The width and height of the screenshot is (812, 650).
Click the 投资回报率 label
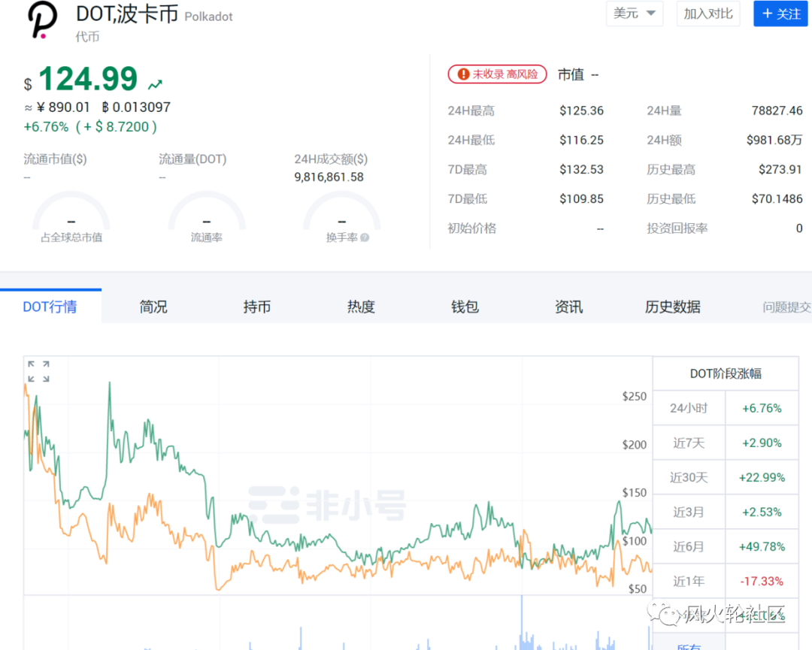pyautogui.click(x=677, y=228)
